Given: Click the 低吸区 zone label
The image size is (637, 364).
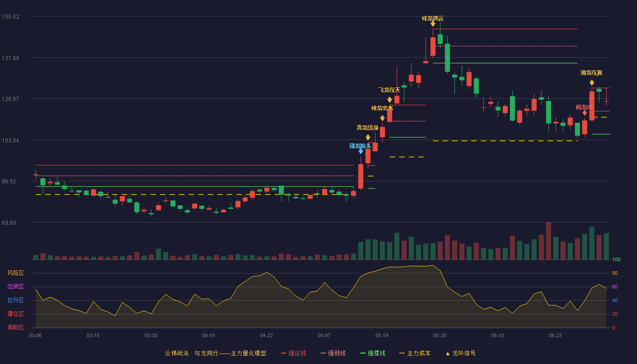Looking at the screenshot, I should tap(15, 327).
